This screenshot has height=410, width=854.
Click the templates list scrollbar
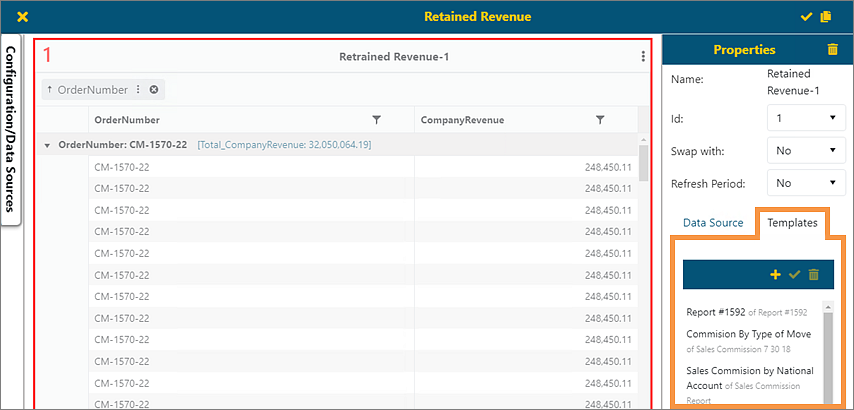click(x=828, y=350)
